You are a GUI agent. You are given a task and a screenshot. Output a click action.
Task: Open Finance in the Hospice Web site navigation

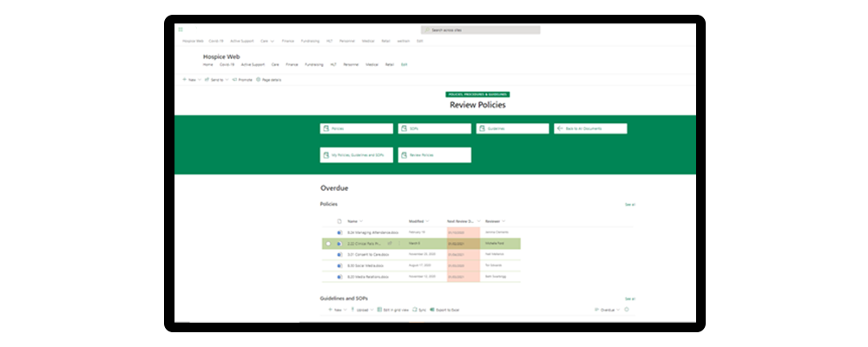pos(292,64)
